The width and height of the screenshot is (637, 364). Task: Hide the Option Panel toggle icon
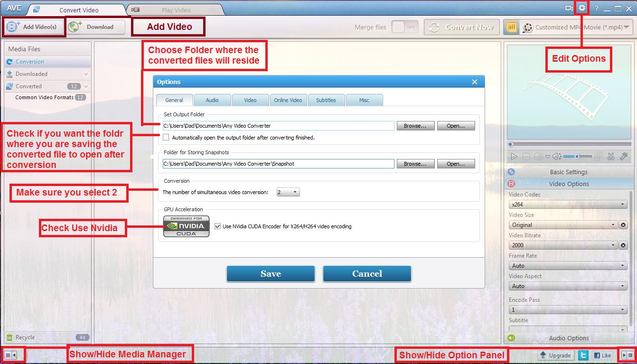click(627, 355)
